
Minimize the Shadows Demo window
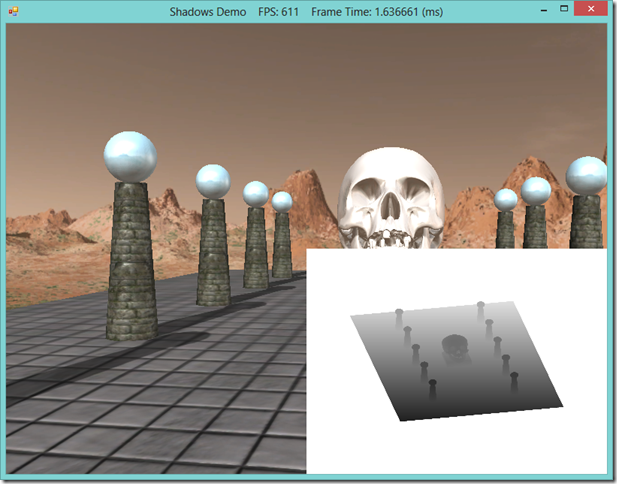(539, 9)
